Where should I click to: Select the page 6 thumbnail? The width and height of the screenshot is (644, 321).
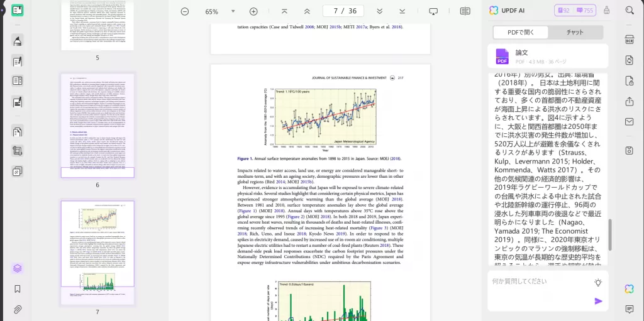click(x=97, y=126)
